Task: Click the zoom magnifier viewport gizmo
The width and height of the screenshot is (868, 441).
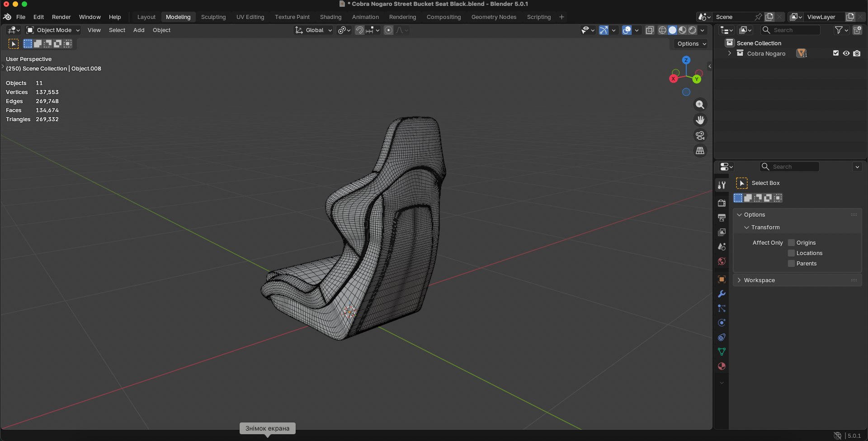Action: click(x=700, y=104)
